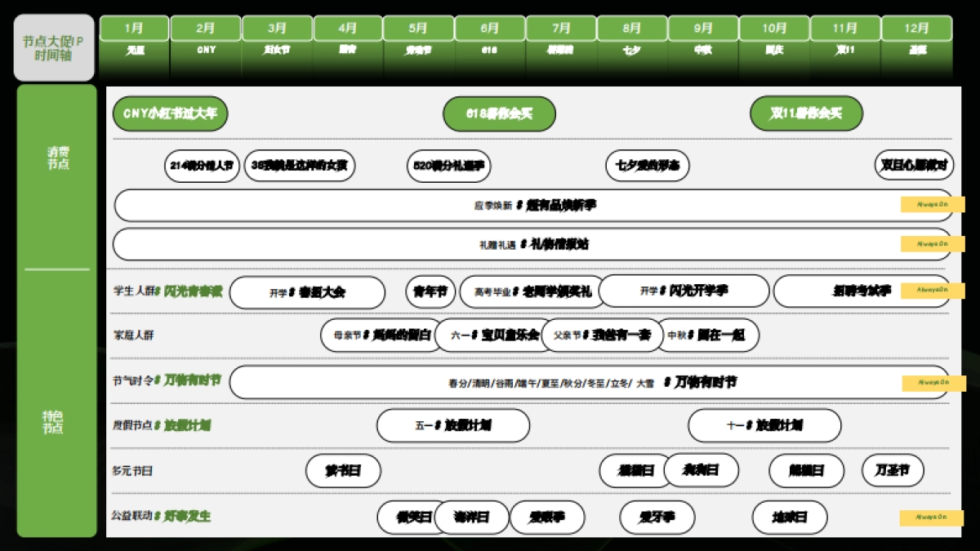Click the 万圣节 pill

893,471
